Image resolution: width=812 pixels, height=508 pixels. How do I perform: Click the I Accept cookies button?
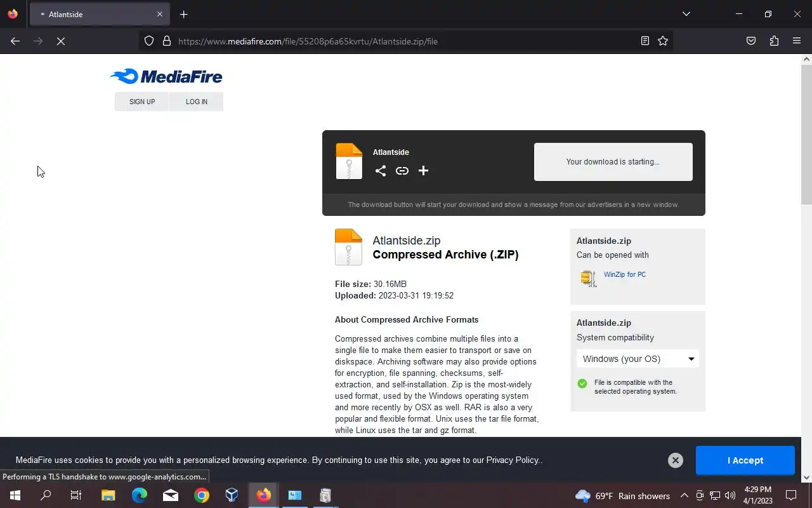[745, 460]
